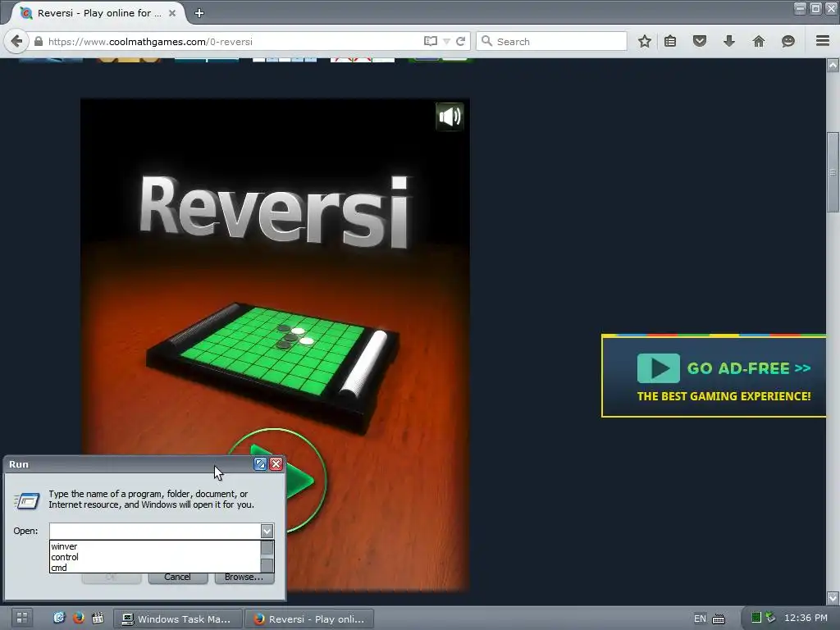Close the Run dialog
Screen dimensions: 840x630
(276, 464)
